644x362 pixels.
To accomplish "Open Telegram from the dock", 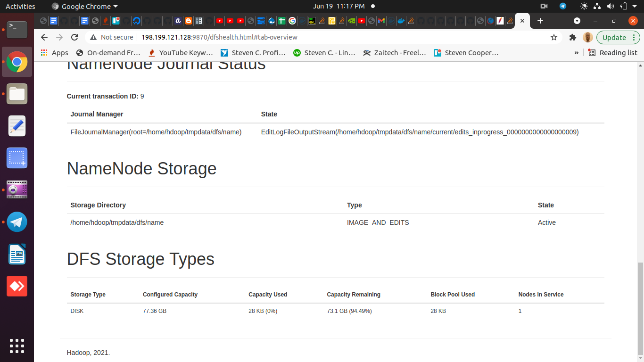I will coord(17,222).
